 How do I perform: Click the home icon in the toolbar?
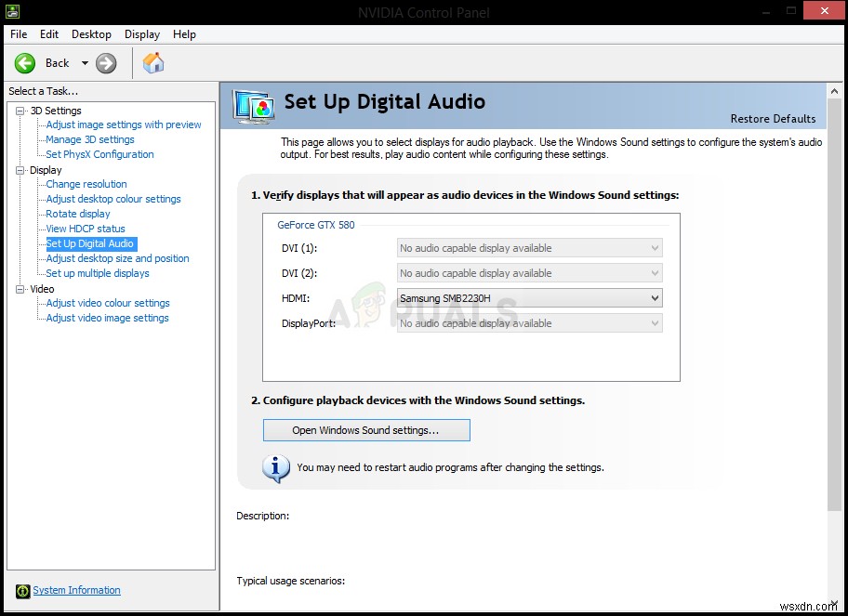pos(153,63)
